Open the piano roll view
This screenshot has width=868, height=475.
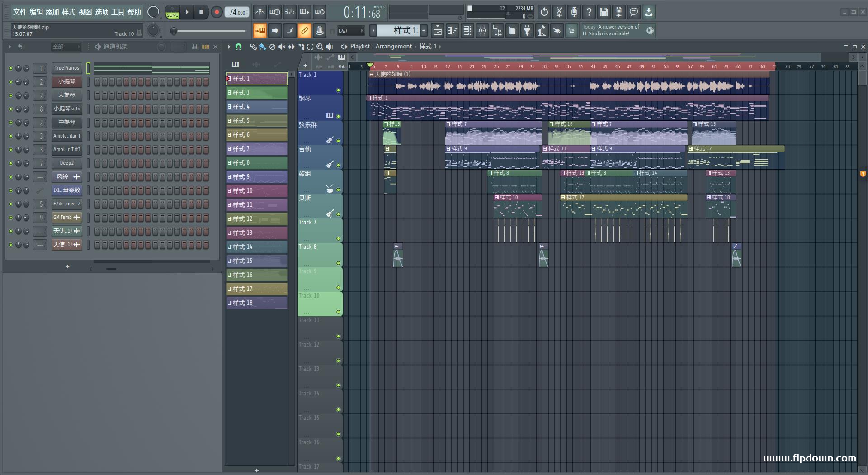click(x=453, y=30)
